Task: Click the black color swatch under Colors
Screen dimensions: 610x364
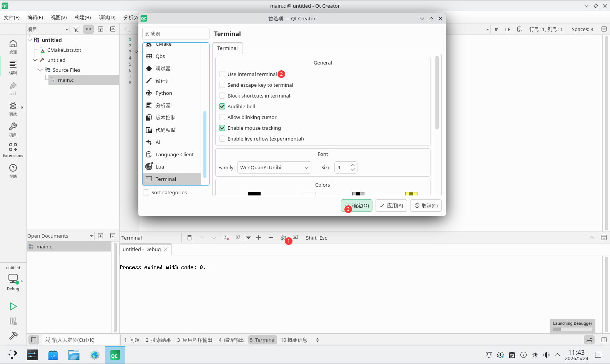Action: pos(254,194)
